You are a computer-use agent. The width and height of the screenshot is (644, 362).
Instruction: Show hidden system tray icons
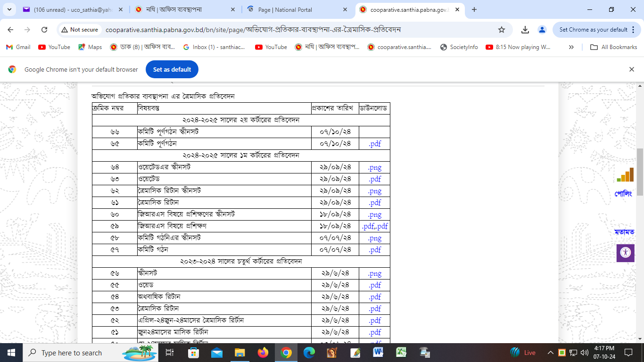(550, 353)
